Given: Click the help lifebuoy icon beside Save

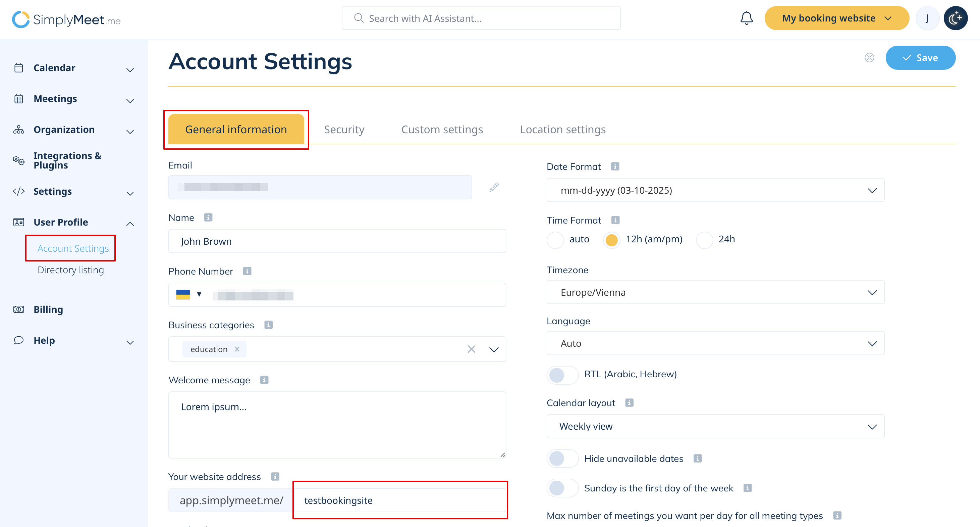Looking at the screenshot, I should pyautogui.click(x=869, y=57).
